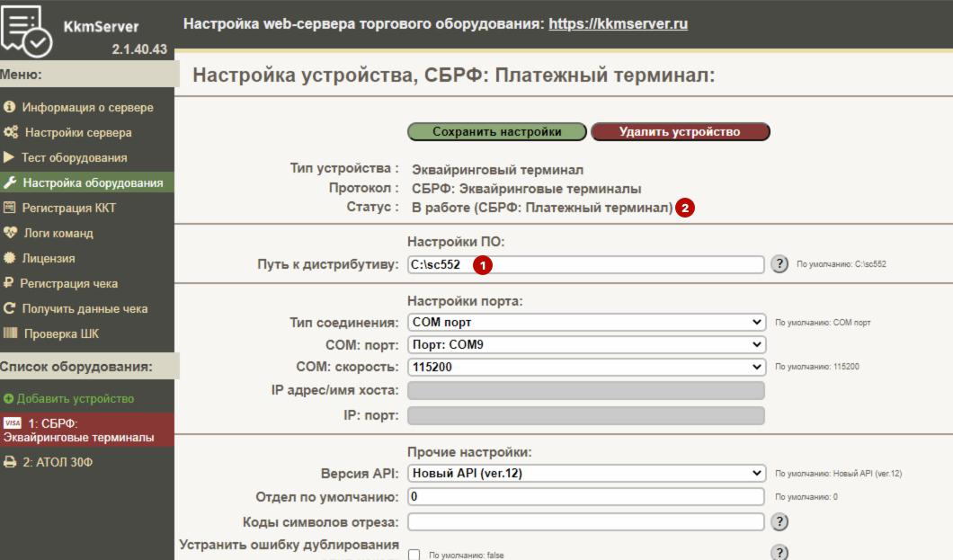
Task: Open 'Регистрация ККТ' menu item
Action: (87, 208)
